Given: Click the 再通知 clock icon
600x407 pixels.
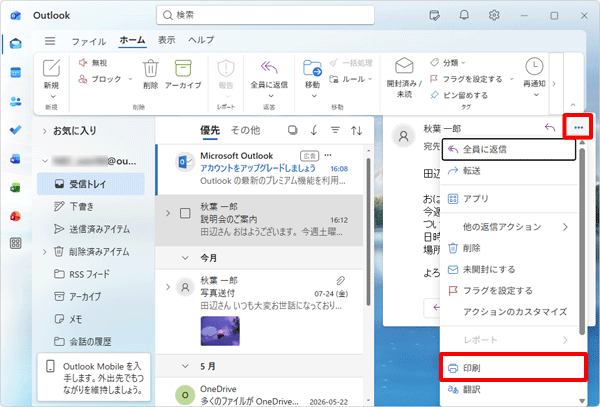Looking at the screenshot, I should [534, 66].
